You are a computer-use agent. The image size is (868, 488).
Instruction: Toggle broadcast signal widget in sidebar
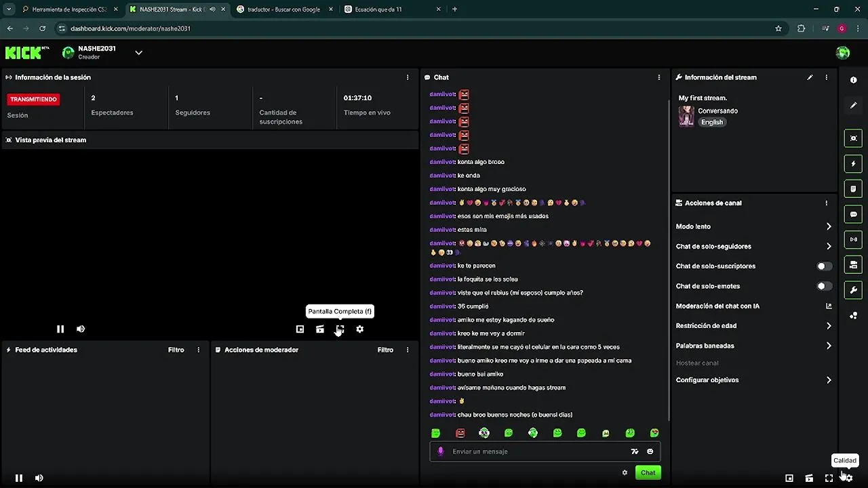pyautogui.click(x=854, y=239)
